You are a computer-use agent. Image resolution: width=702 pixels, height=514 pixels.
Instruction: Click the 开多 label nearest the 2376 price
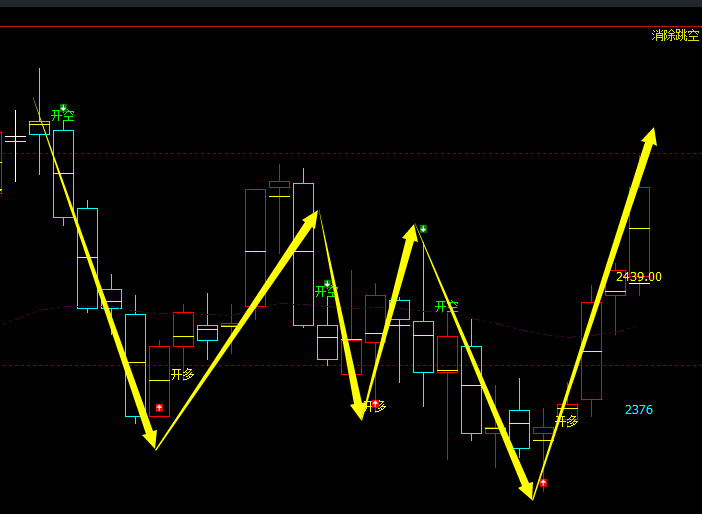[567, 421]
